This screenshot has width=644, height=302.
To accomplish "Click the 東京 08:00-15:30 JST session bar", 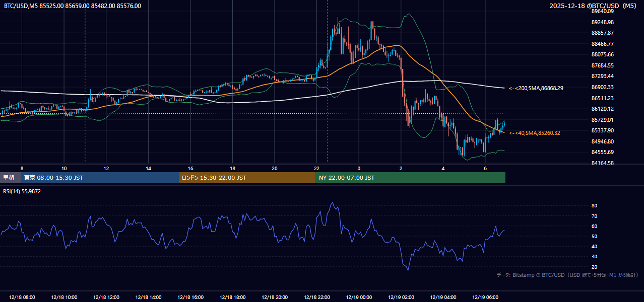I will pyautogui.click(x=100, y=178).
